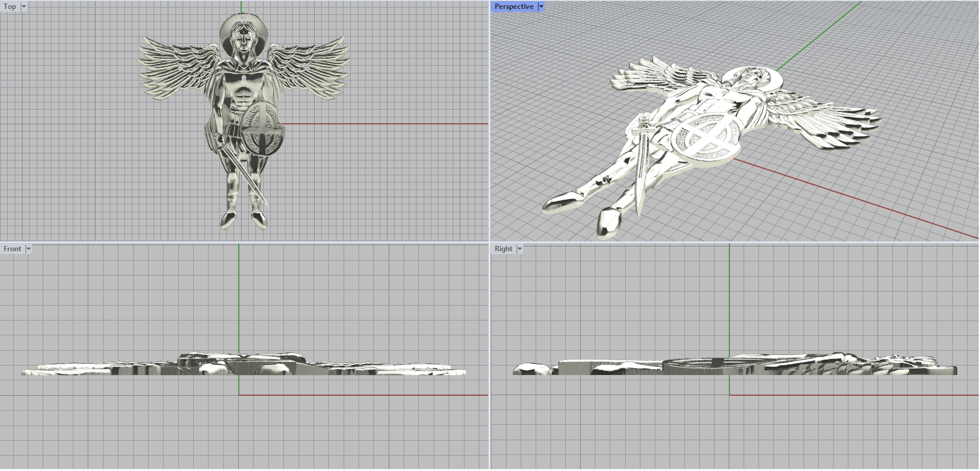Activate the Right viewport title label
Image resolution: width=980 pixels, height=471 pixels.
503,249
